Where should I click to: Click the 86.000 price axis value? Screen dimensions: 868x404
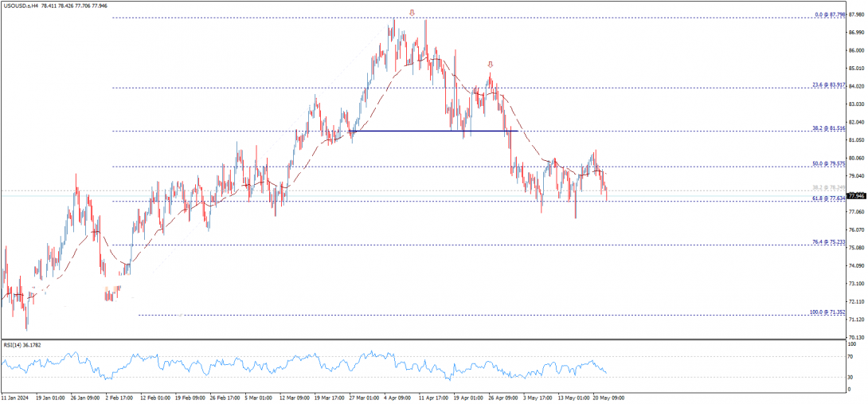pos(856,50)
